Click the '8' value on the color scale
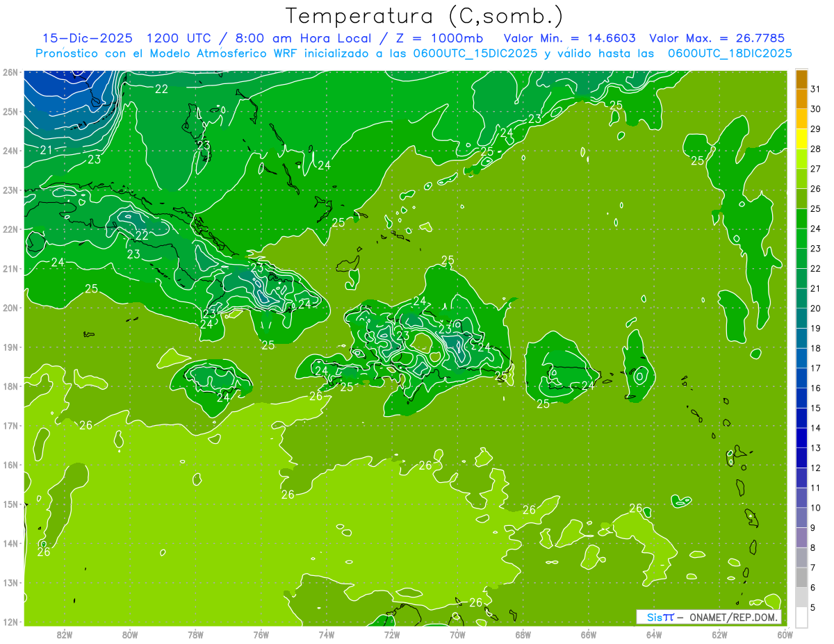 point(812,548)
